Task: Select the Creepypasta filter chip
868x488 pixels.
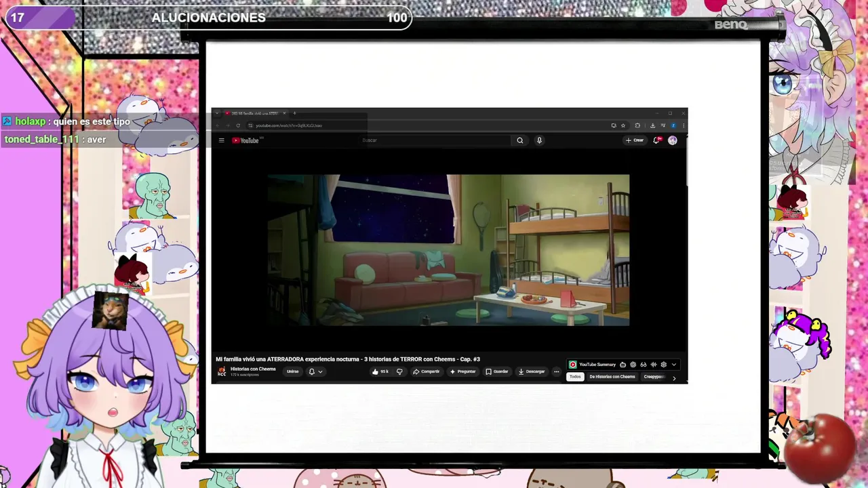Action: click(x=654, y=377)
